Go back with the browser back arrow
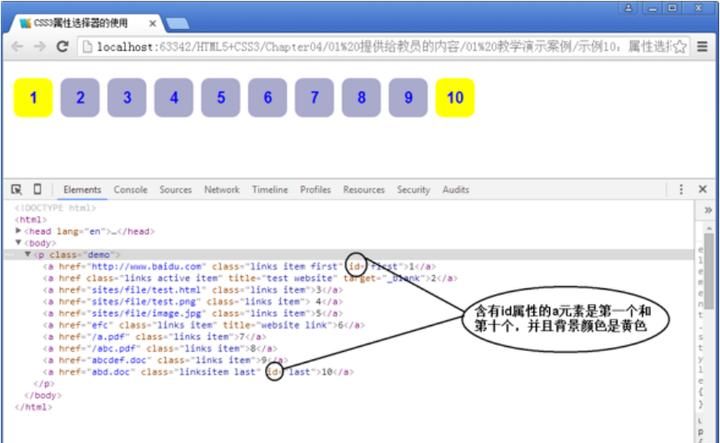This screenshot has height=443, width=720. [x=17, y=46]
